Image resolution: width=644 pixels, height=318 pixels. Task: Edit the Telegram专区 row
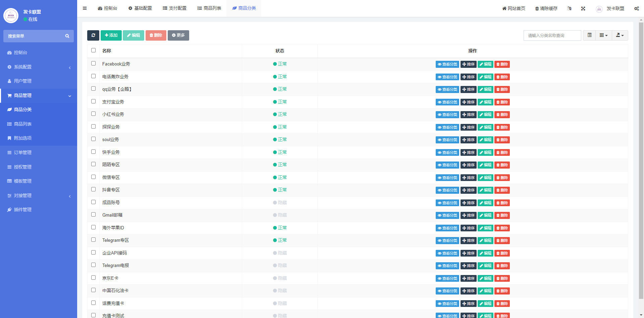click(x=485, y=241)
